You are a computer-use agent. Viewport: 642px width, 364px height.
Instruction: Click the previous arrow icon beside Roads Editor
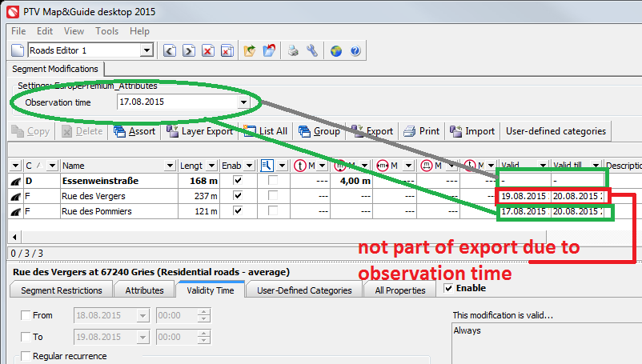coord(170,50)
